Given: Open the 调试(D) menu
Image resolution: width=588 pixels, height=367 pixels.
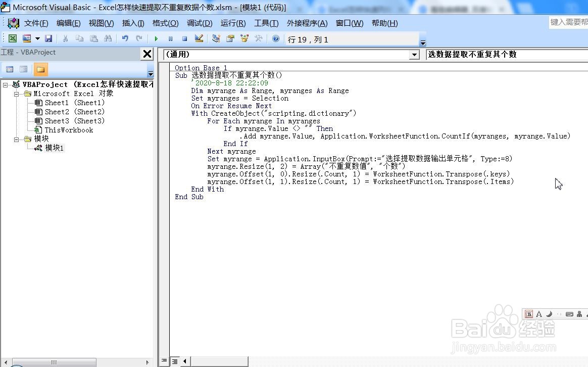Looking at the screenshot, I should pyautogui.click(x=200, y=23).
